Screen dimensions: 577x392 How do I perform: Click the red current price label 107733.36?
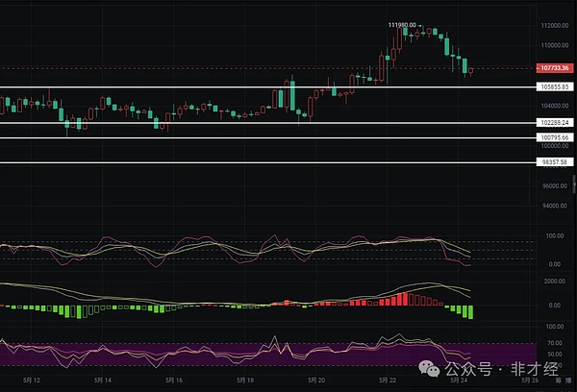click(554, 68)
